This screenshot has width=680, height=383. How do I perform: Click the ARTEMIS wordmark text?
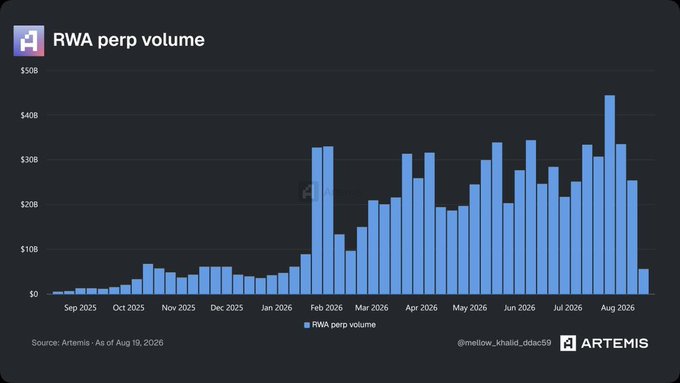click(615, 343)
